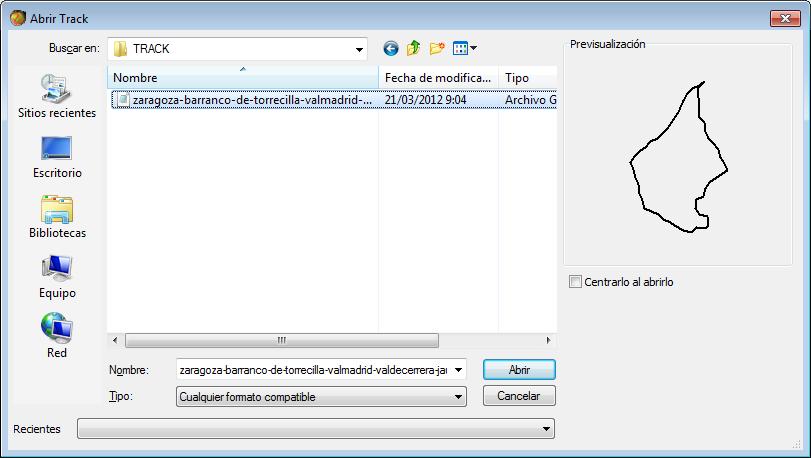Enable Centrarlo al abrirlo checkbox
The width and height of the screenshot is (811, 458).
(x=575, y=282)
